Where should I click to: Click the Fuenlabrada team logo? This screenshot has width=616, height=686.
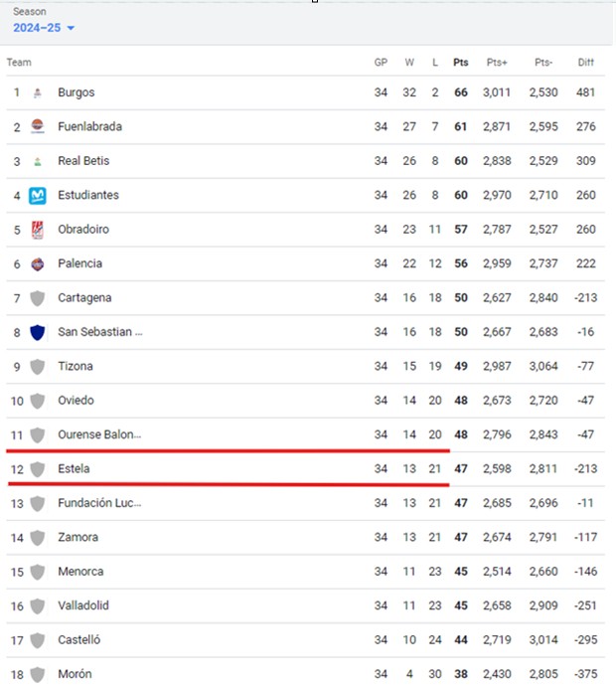coord(38,126)
